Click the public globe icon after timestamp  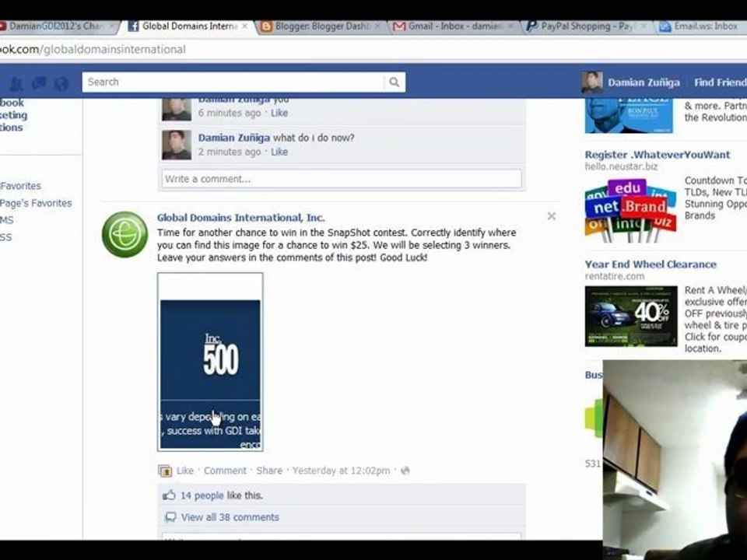tap(405, 471)
